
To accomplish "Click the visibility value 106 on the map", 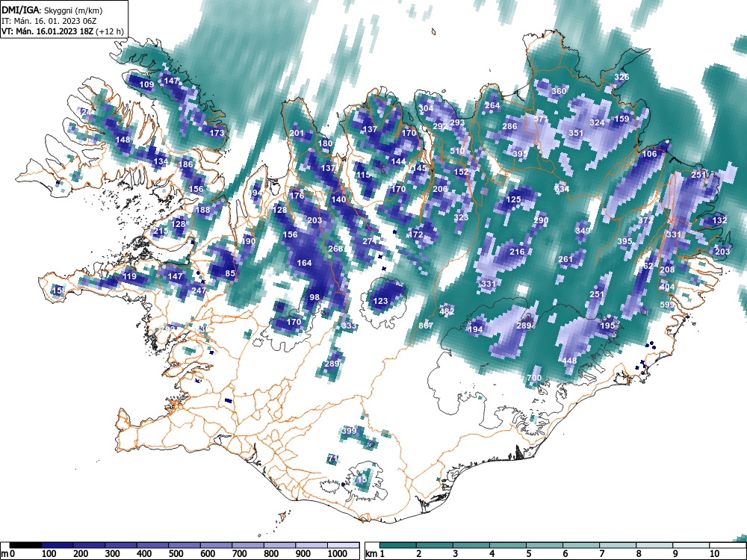I will click(649, 154).
